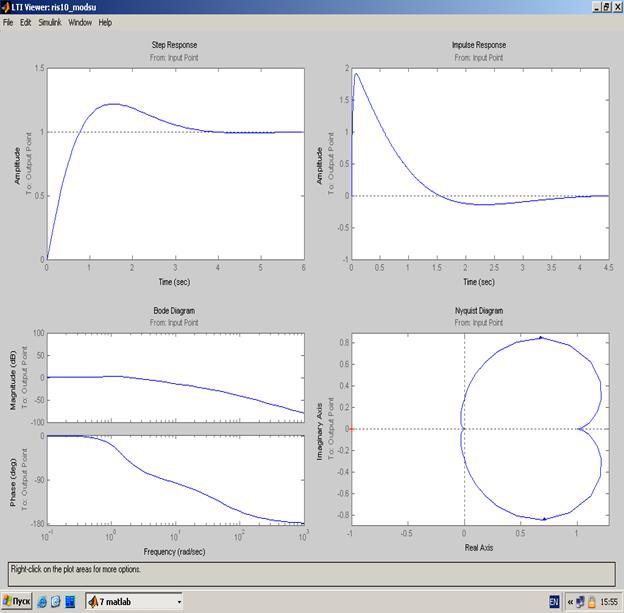Open the Simulink menu

pyautogui.click(x=49, y=22)
